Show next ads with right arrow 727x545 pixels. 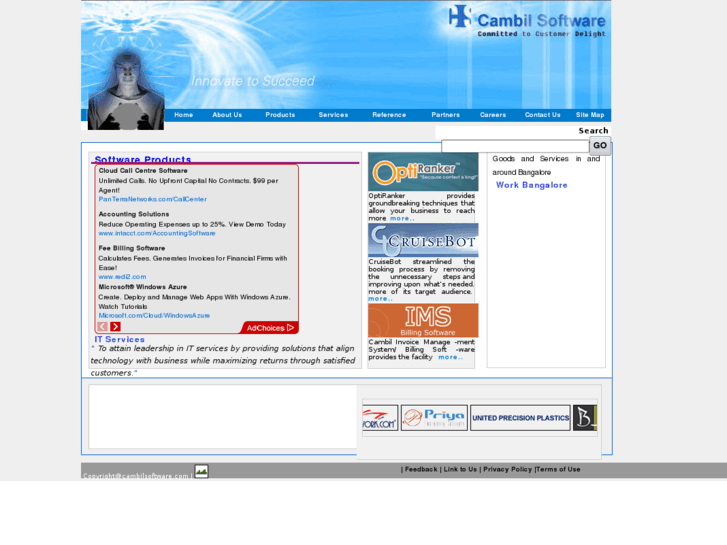[x=115, y=327]
